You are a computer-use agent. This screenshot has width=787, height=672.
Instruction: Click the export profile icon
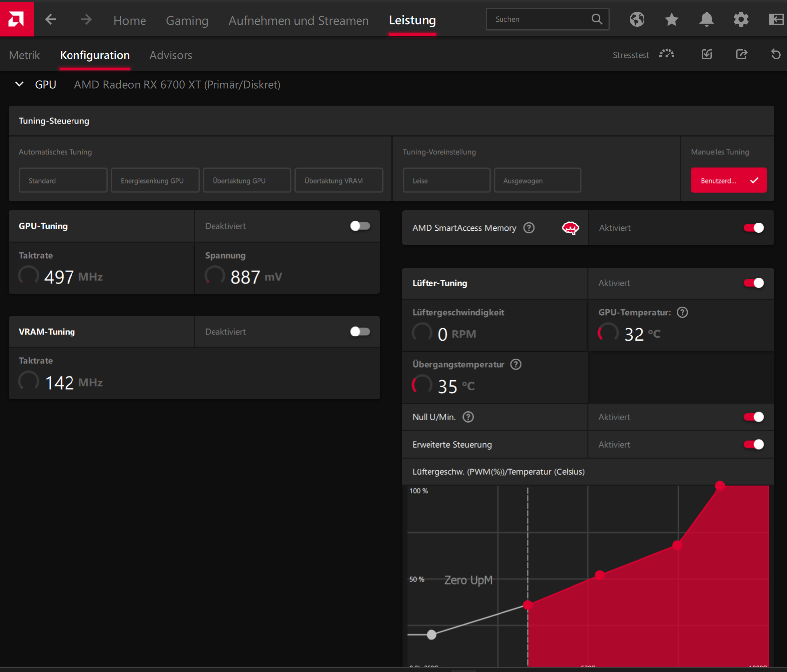click(741, 54)
